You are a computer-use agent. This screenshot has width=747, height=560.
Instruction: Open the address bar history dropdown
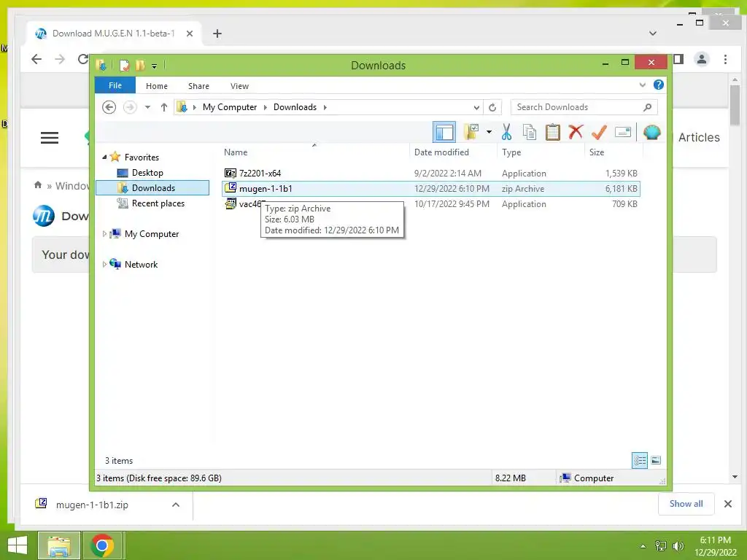point(476,108)
